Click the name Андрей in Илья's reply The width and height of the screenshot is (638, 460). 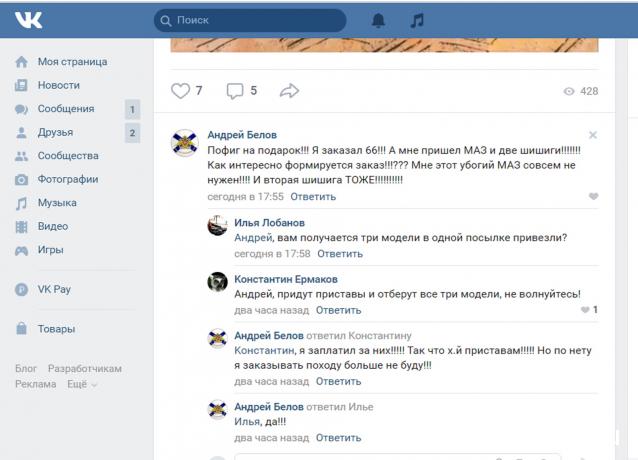253,238
